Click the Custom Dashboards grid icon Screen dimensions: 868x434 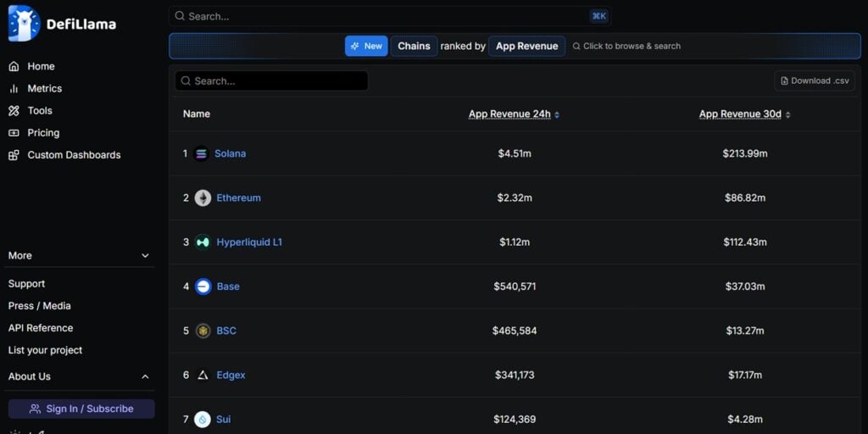14,155
